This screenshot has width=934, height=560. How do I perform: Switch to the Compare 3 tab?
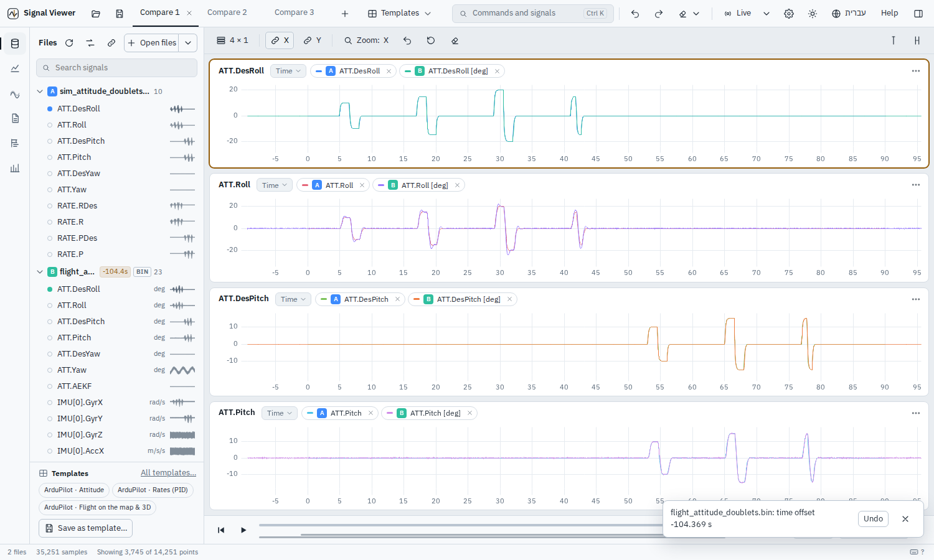coord(294,12)
